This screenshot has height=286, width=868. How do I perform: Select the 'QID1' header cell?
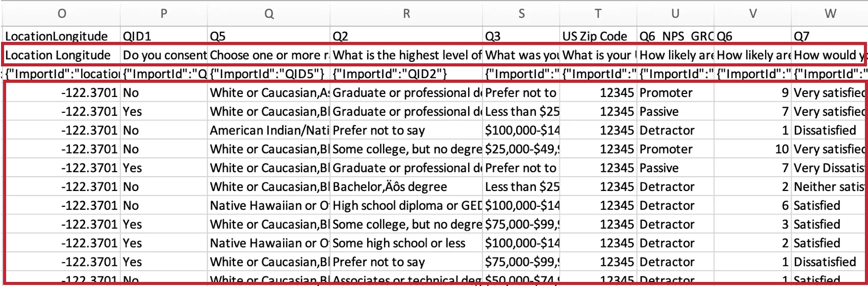point(164,36)
